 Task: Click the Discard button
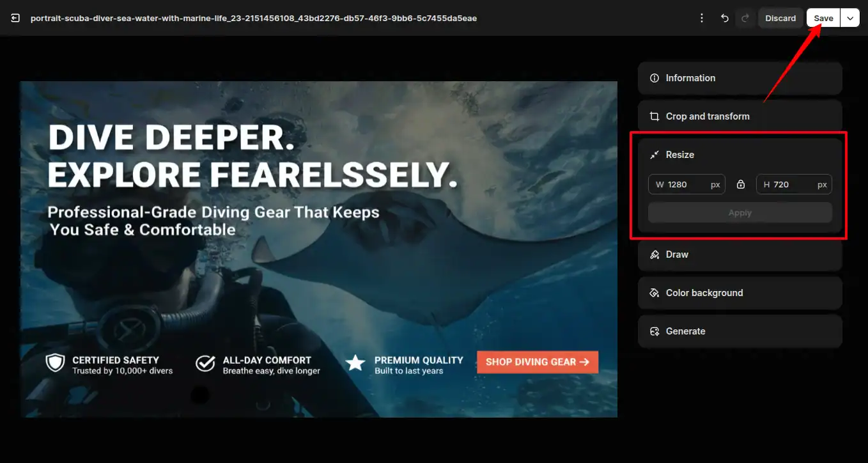pyautogui.click(x=780, y=19)
